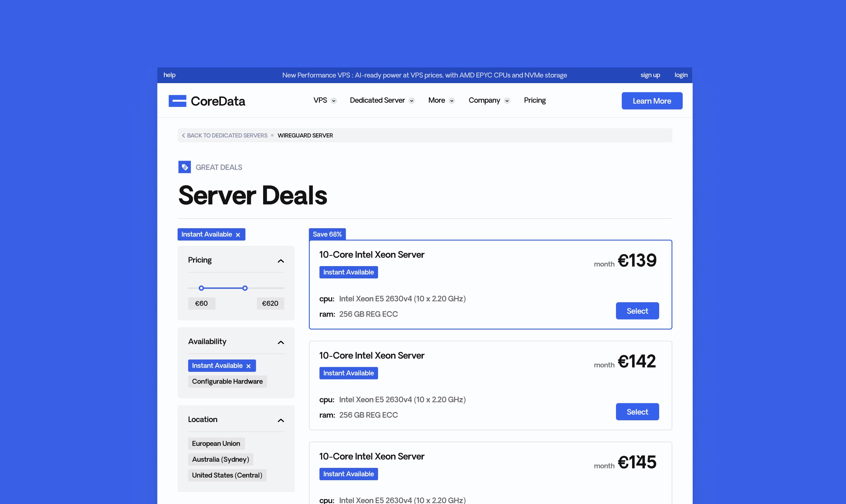Image resolution: width=846 pixels, height=504 pixels.
Task: Toggle the Australia (Sydney) location filter
Action: click(221, 460)
